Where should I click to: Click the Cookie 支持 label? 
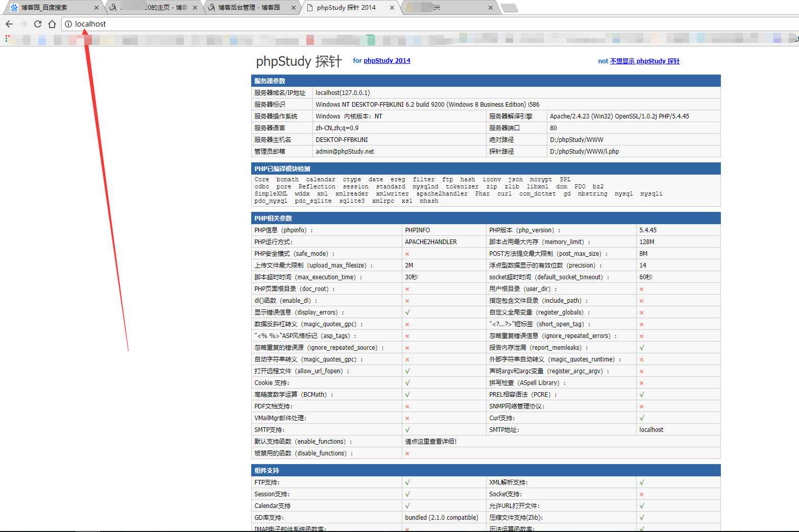(x=272, y=383)
